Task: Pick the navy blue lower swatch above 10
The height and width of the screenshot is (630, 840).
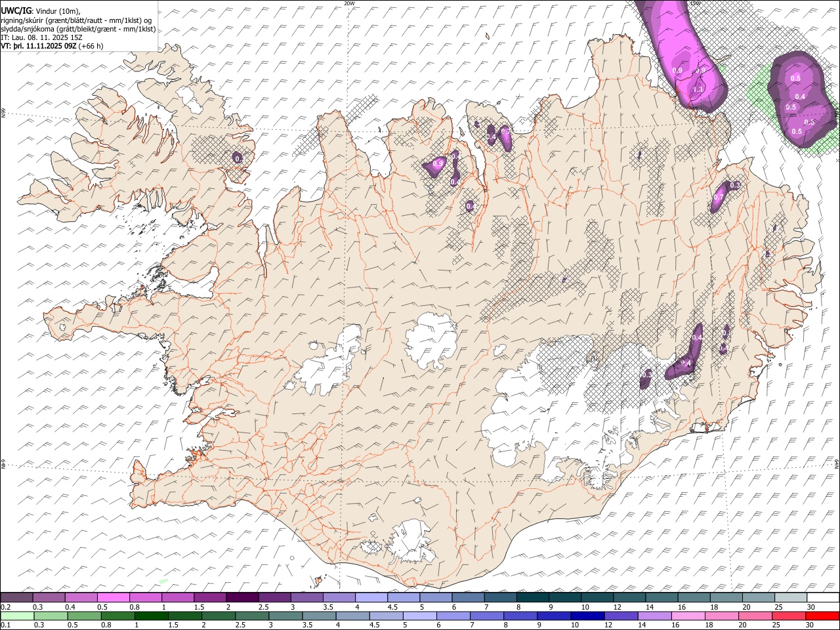Action: click(x=587, y=616)
